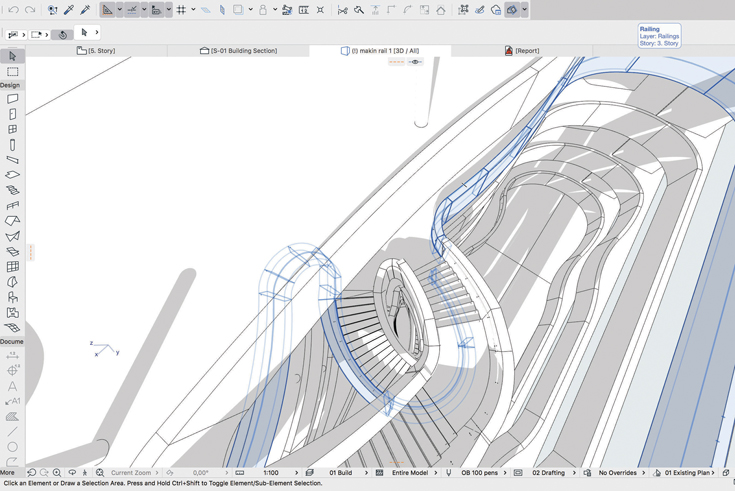Screen dimensions: 735x491
Task: Select the Curtain Wall tool
Action: pyautogui.click(x=12, y=267)
